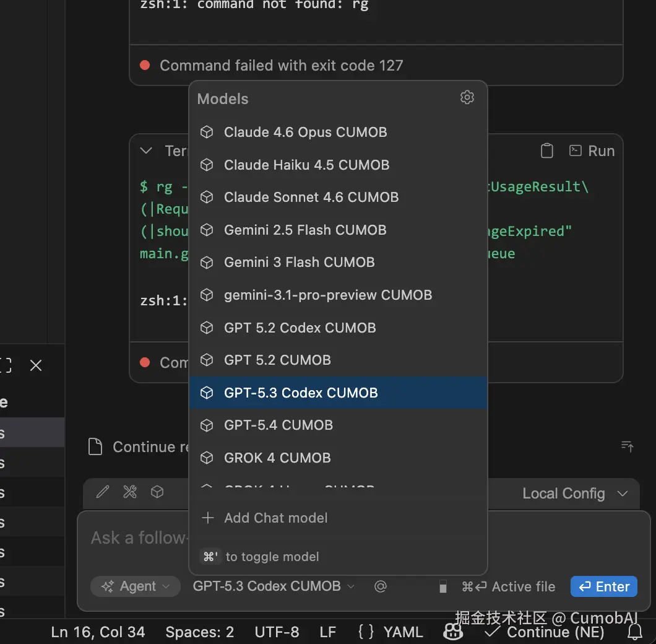Image resolution: width=656 pixels, height=644 pixels.
Task: Choose Claude Sonnet 4.6 CUMOB model
Action: 338,197
